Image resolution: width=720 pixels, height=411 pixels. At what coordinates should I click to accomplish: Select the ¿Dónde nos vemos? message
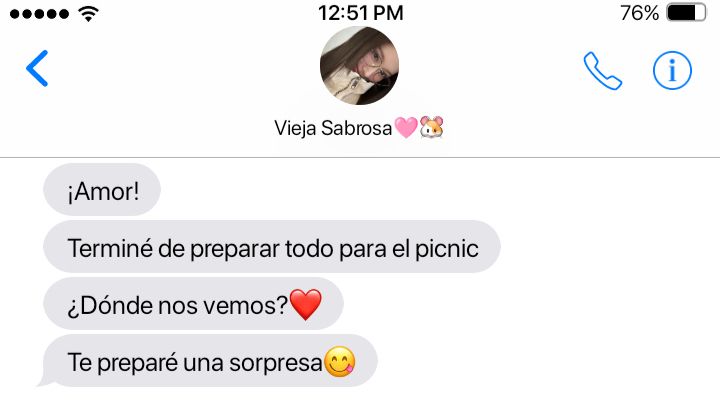coord(193,304)
